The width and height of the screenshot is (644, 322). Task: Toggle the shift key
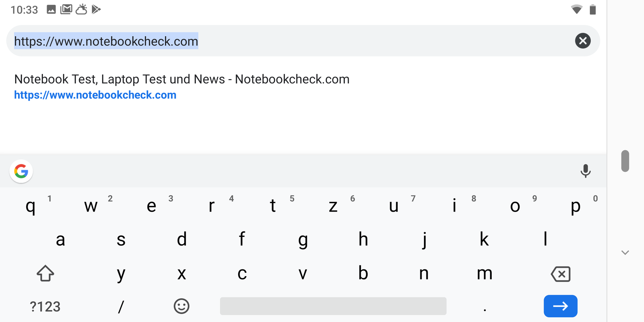pyautogui.click(x=45, y=273)
